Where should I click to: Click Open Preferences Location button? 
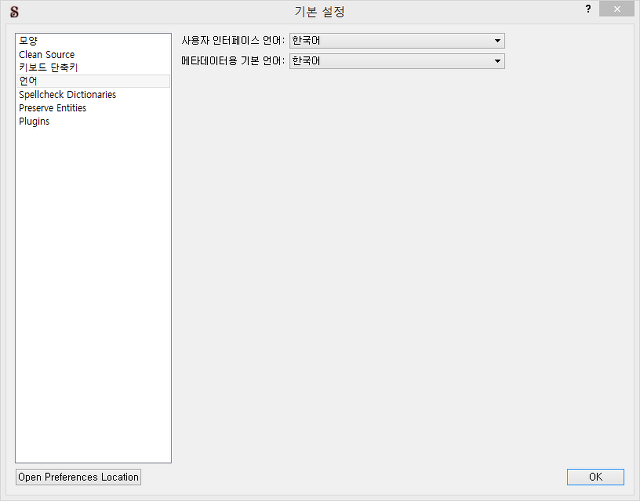click(x=78, y=477)
